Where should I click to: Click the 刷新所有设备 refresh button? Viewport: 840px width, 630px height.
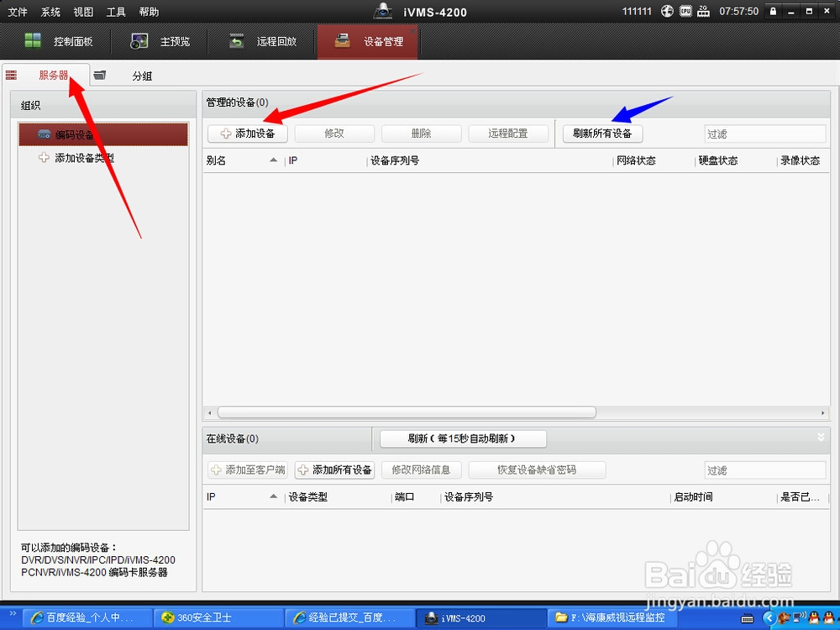click(602, 133)
